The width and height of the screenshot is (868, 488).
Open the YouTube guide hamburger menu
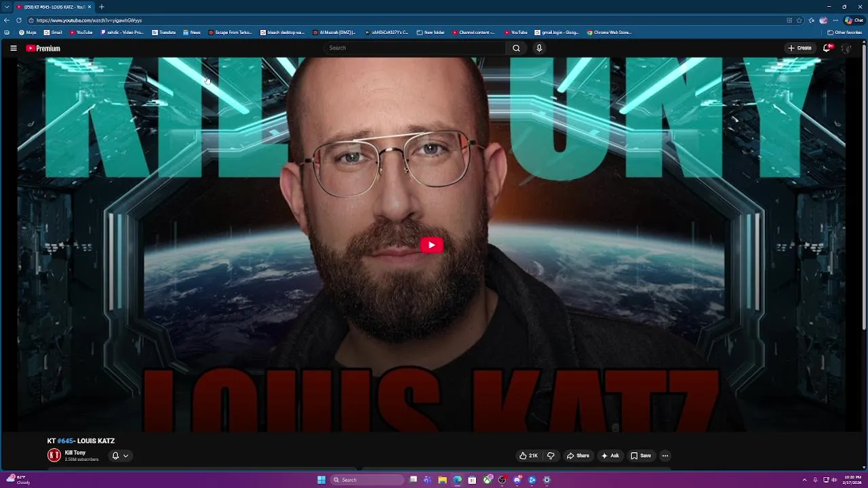[13, 48]
